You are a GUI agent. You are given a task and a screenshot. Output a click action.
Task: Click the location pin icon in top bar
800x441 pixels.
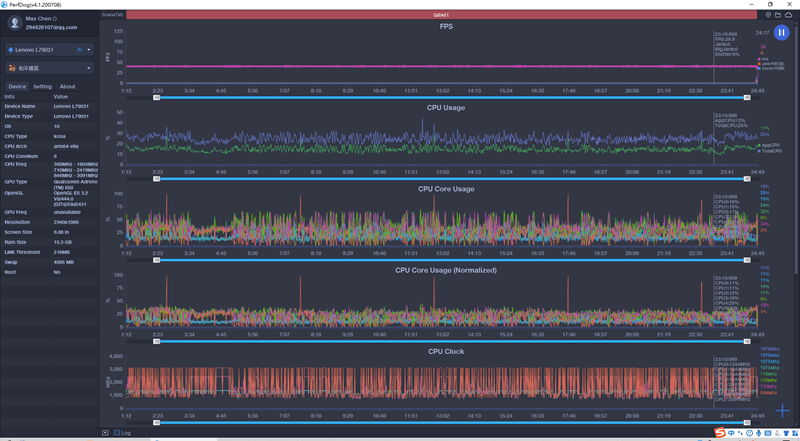pos(768,15)
